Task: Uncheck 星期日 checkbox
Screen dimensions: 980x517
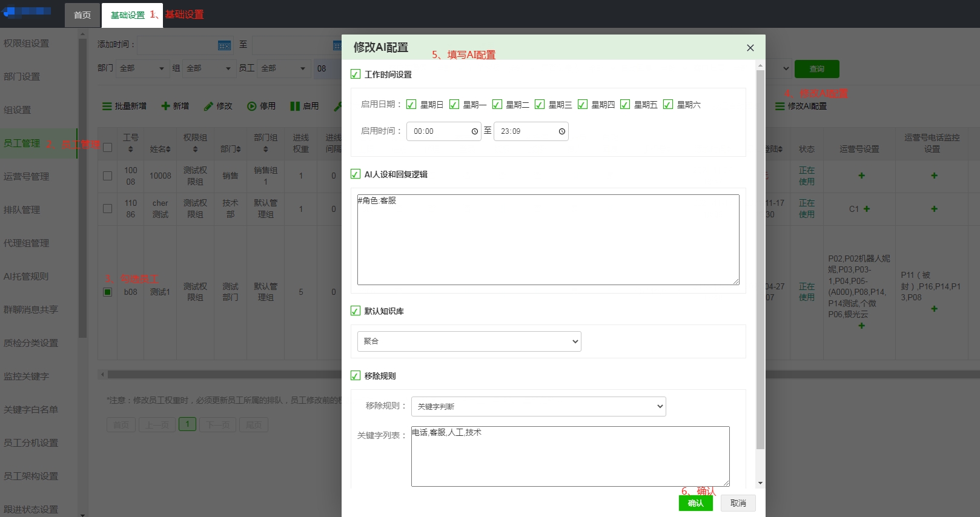Action: pyautogui.click(x=411, y=104)
